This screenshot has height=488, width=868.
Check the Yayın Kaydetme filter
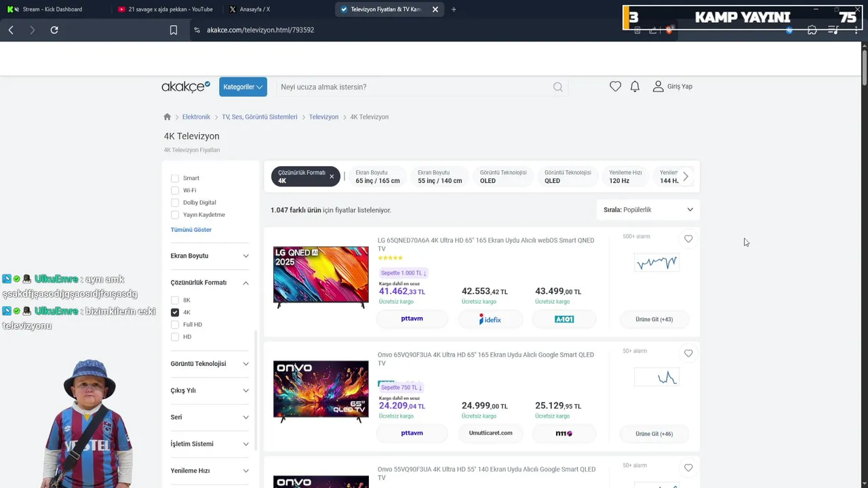175,215
